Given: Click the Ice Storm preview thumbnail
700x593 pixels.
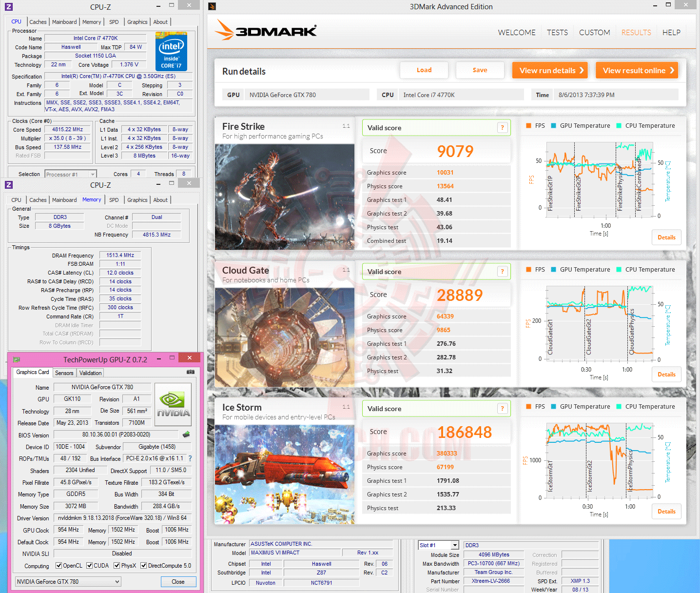Looking at the screenshot, I should click(285, 474).
